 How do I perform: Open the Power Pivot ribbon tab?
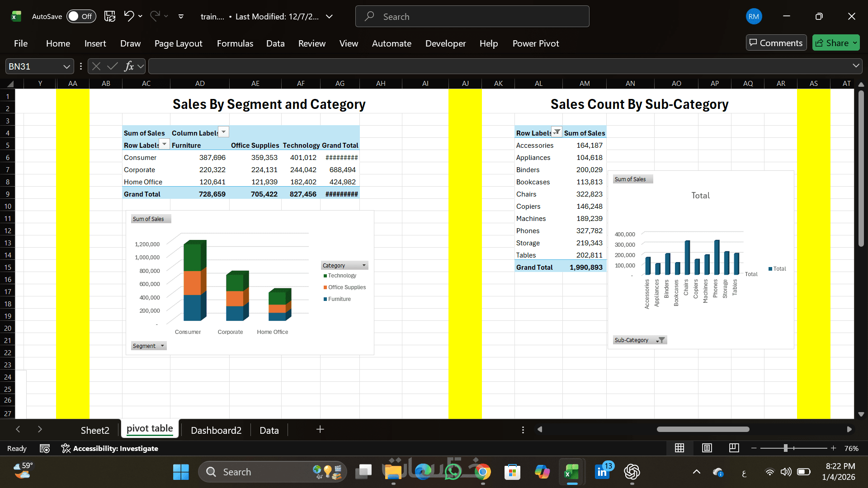(535, 43)
